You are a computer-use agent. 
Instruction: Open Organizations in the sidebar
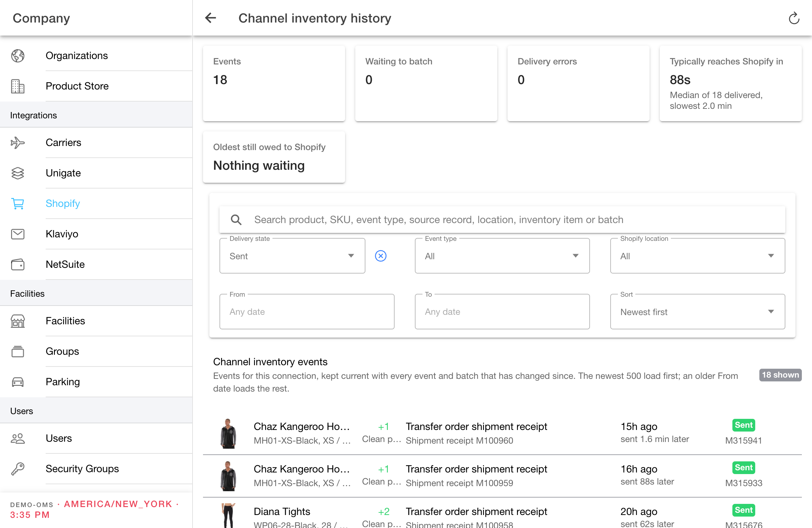coord(96,56)
